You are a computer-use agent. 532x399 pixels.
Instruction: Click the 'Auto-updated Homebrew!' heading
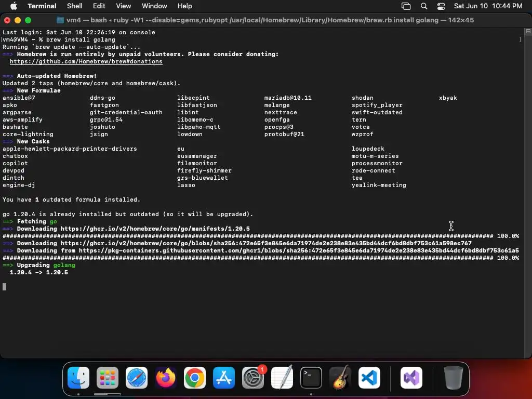pos(57,76)
